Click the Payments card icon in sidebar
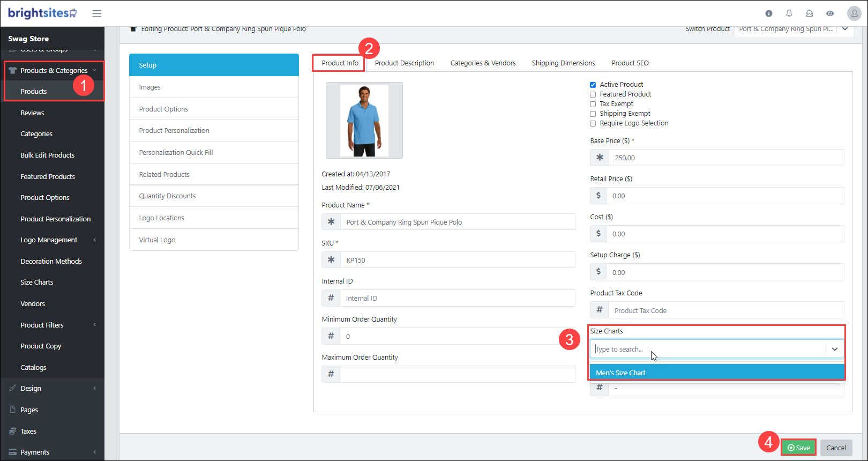Image resolution: width=868 pixels, height=461 pixels. pyautogui.click(x=12, y=452)
